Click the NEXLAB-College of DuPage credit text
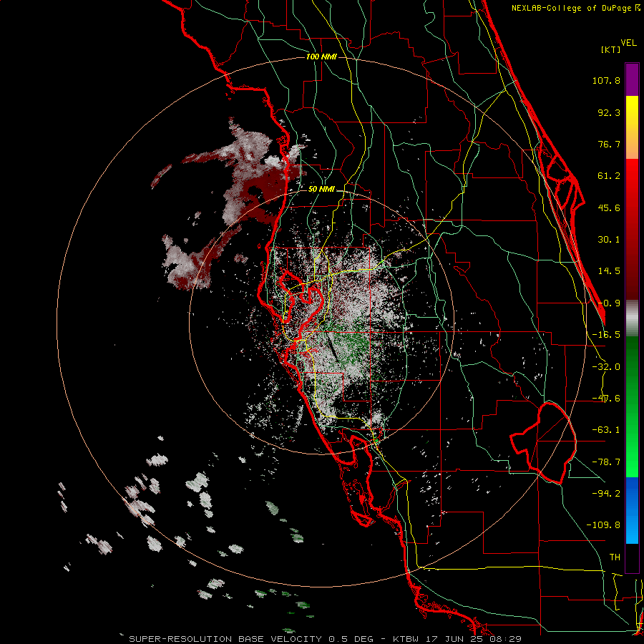 [x=571, y=8]
